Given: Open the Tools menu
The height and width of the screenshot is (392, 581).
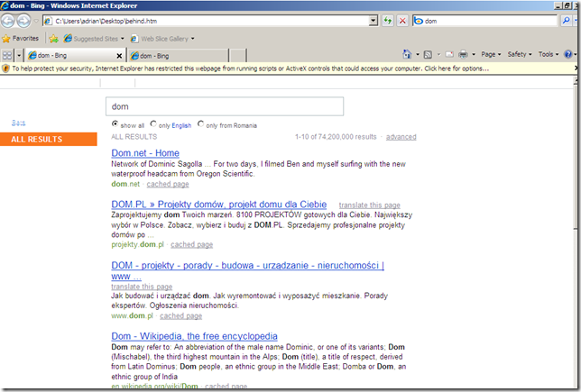Looking at the screenshot, I should 549,54.
